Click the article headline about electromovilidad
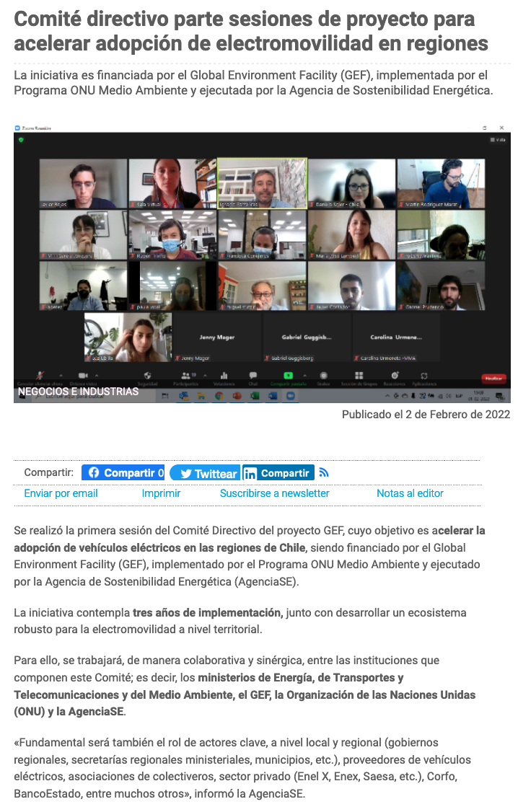This screenshot has width=518, height=812. tap(251, 31)
